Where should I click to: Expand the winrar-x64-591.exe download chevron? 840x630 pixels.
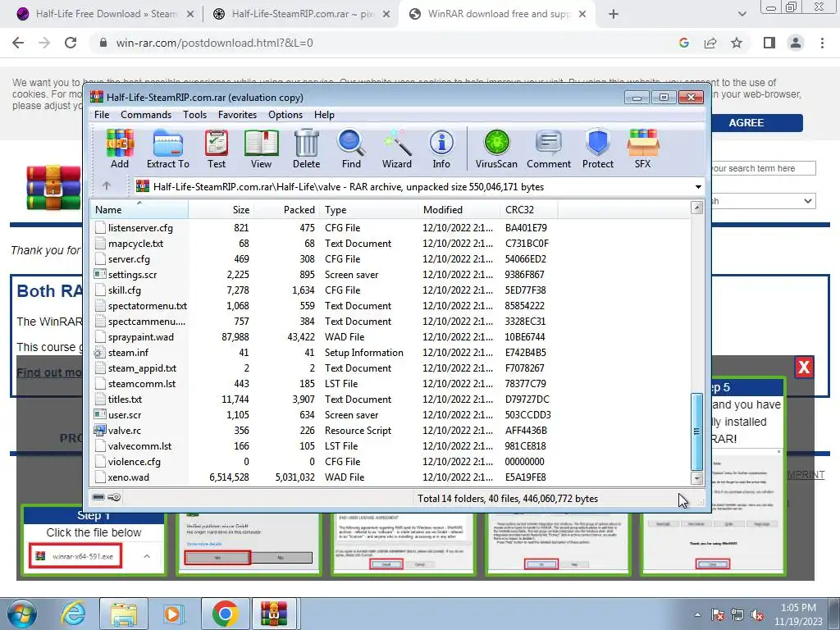point(147,556)
